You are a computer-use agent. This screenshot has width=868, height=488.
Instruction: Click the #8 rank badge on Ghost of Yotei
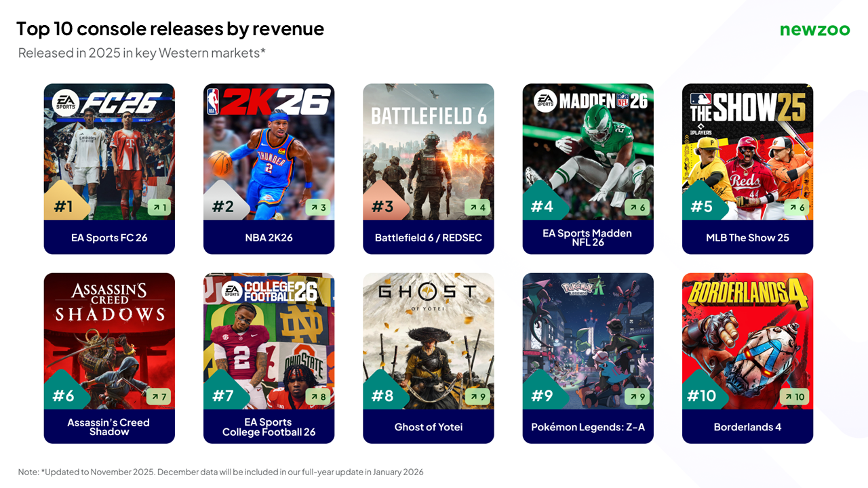[x=382, y=392]
